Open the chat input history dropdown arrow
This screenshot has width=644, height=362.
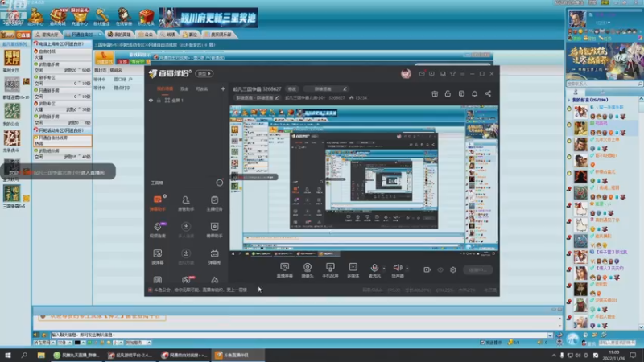[x=550, y=335]
